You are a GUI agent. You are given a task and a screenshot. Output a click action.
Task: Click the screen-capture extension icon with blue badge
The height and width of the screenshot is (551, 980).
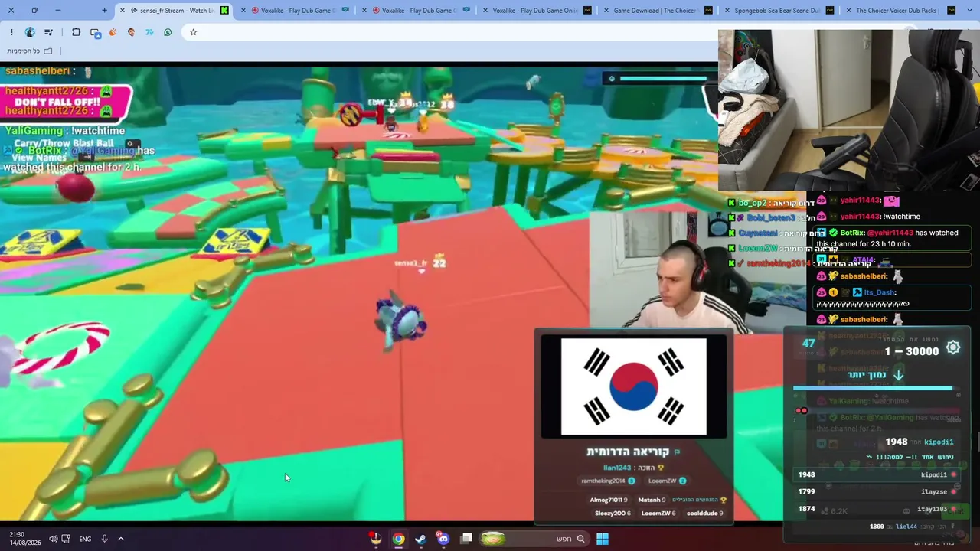point(95,32)
